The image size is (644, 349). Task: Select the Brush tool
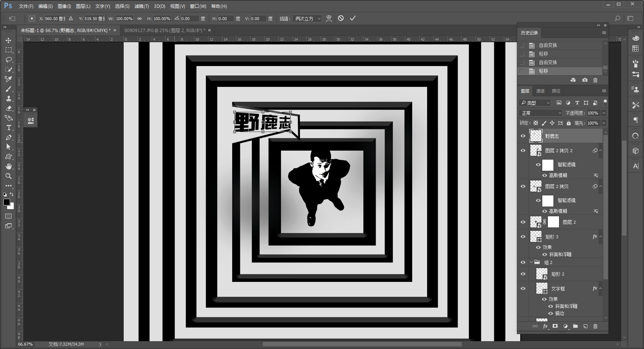click(x=9, y=89)
